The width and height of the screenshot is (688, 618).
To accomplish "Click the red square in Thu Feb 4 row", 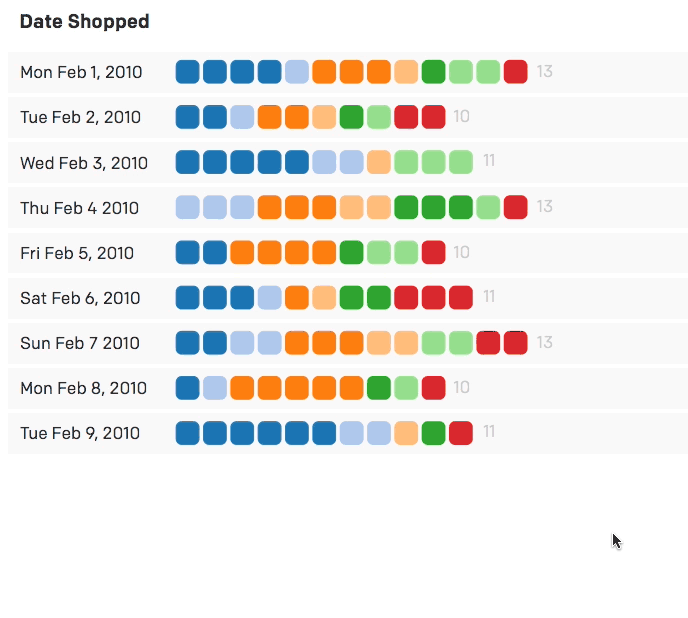I will point(515,207).
